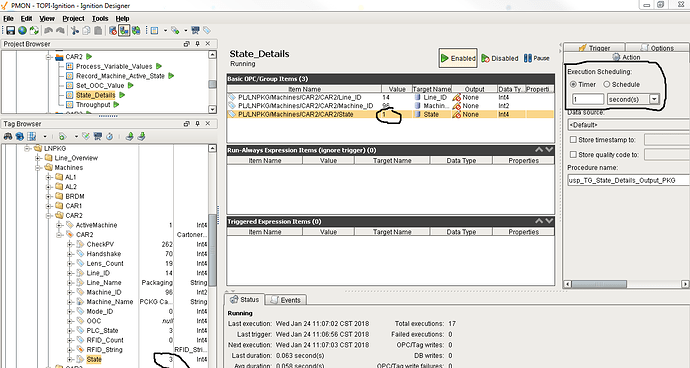This screenshot has width=690, height=368.
Task: Expand the CheckPV tag node
Action: (x=70, y=244)
